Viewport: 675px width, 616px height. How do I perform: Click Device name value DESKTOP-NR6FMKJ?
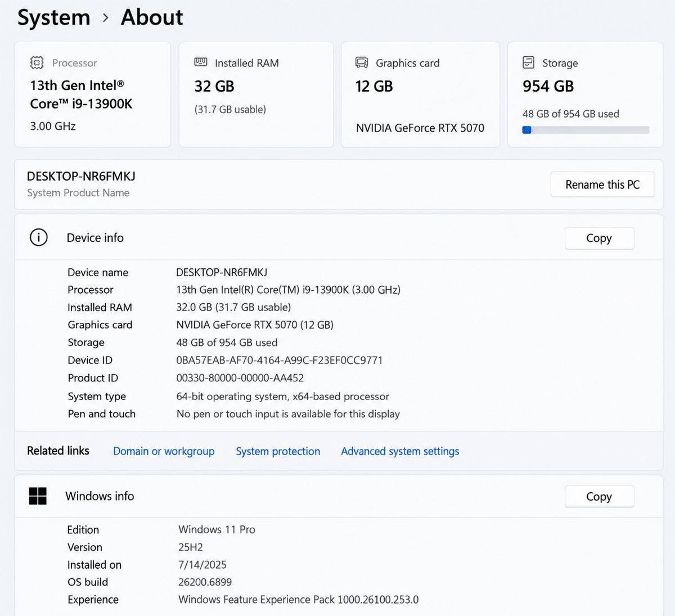tap(222, 272)
